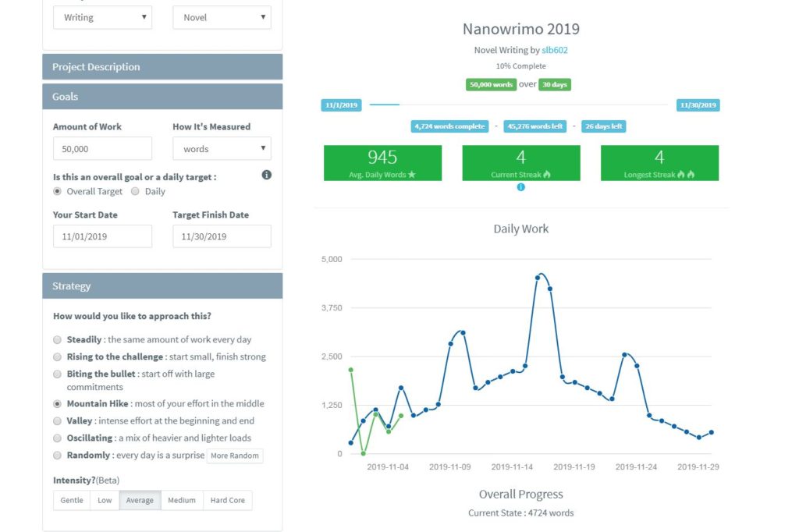
Task: Open the words measurement dropdown
Action: [222, 148]
